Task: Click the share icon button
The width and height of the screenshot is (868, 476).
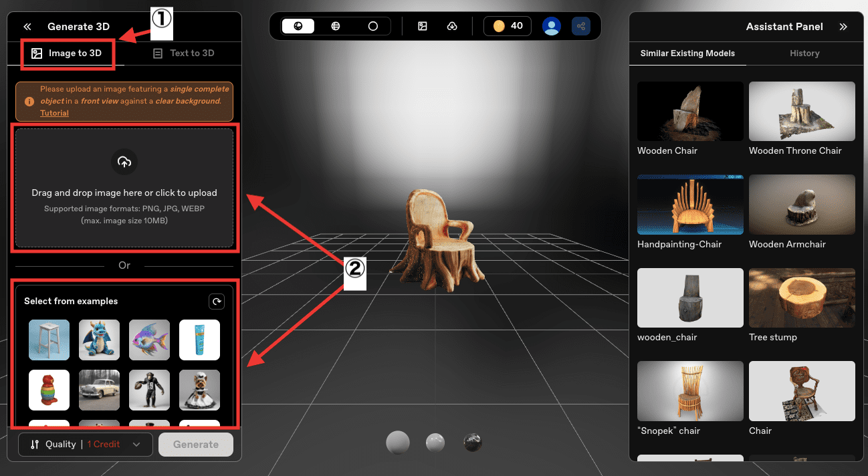Action: pos(581,26)
